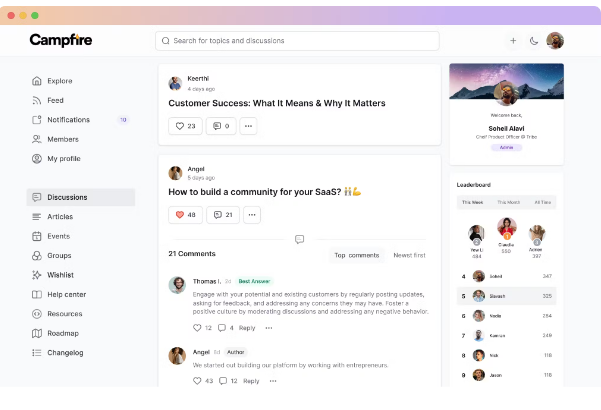Select leaderboard row ranked 5

506,296
